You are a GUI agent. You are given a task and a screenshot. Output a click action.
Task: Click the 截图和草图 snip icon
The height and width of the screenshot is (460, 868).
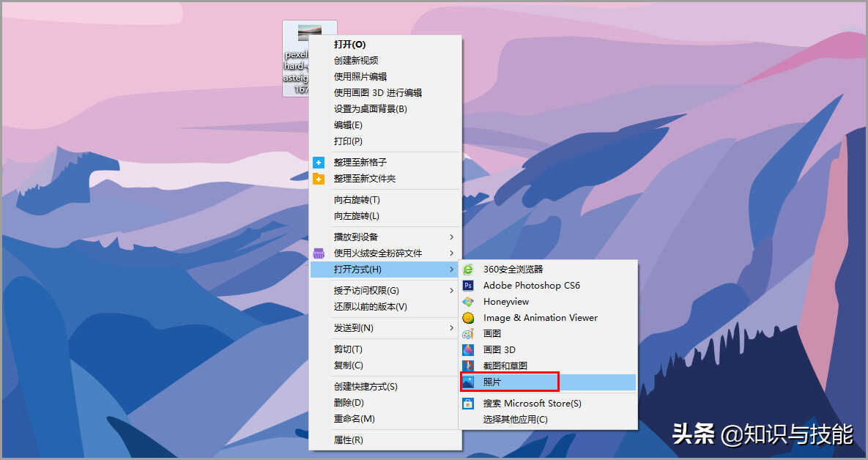468,366
